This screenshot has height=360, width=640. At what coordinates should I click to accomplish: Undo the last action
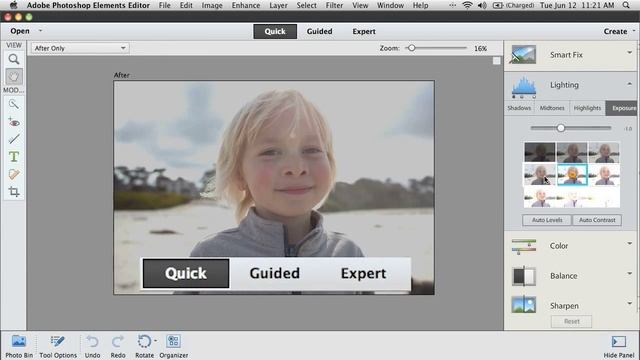pos(93,347)
